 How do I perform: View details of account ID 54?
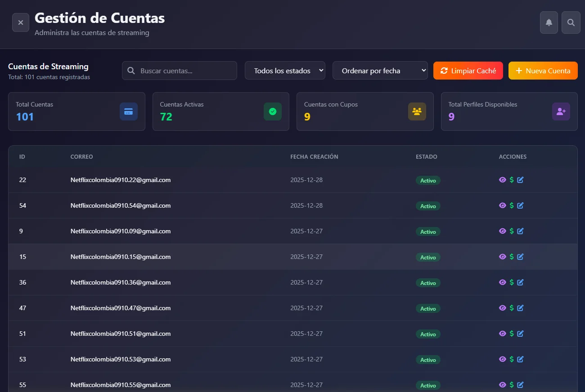click(503, 205)
